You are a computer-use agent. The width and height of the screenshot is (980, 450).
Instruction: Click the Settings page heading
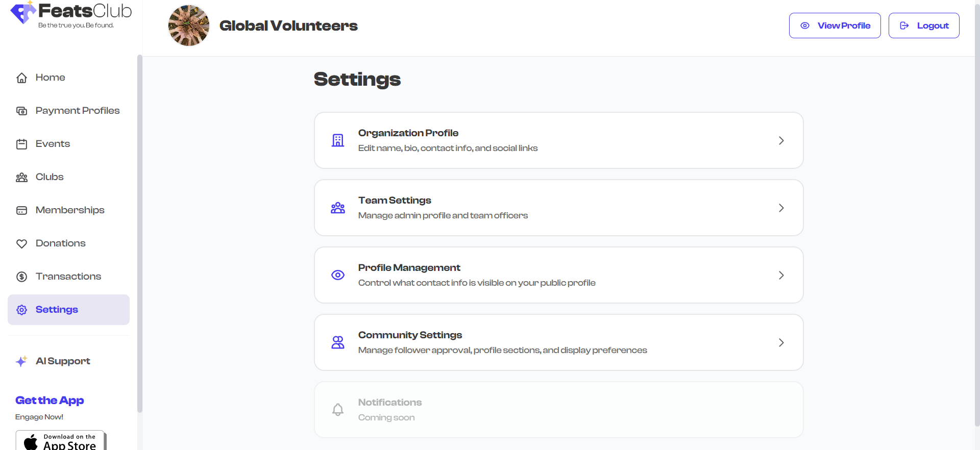point(357,79)
